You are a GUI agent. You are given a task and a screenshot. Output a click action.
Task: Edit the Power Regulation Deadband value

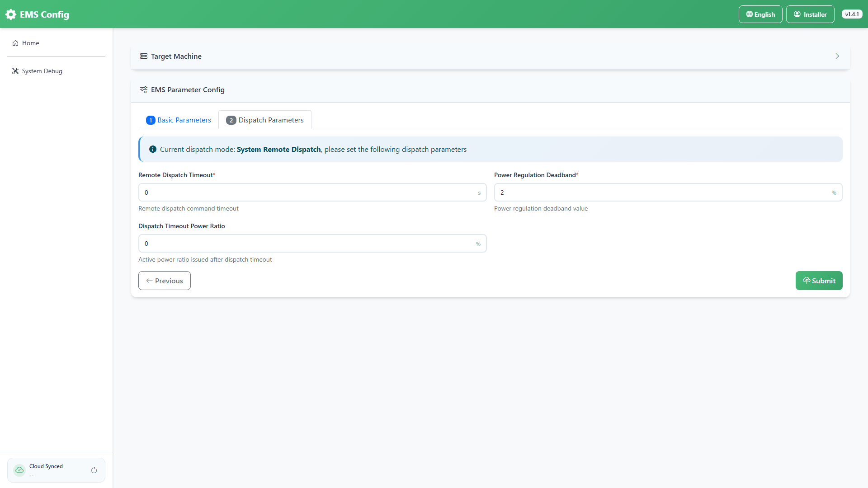pos(668,192)
